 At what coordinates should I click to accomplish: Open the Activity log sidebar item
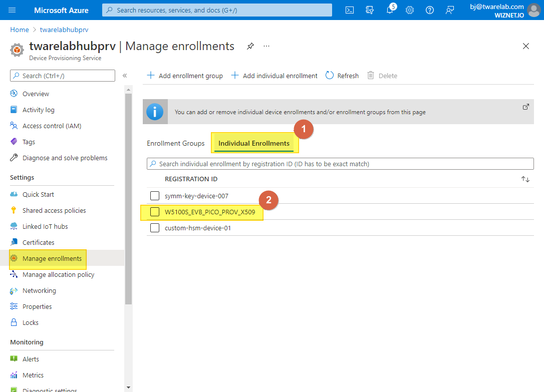[x=39, y=110]
